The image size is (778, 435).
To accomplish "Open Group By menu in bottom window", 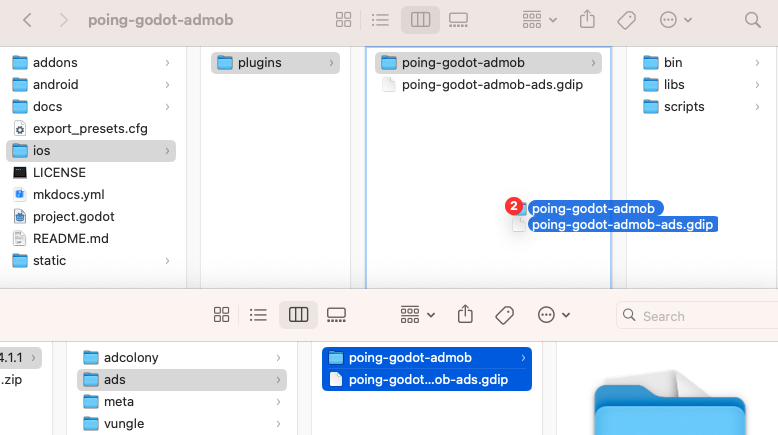I will [x=418, y=315].
